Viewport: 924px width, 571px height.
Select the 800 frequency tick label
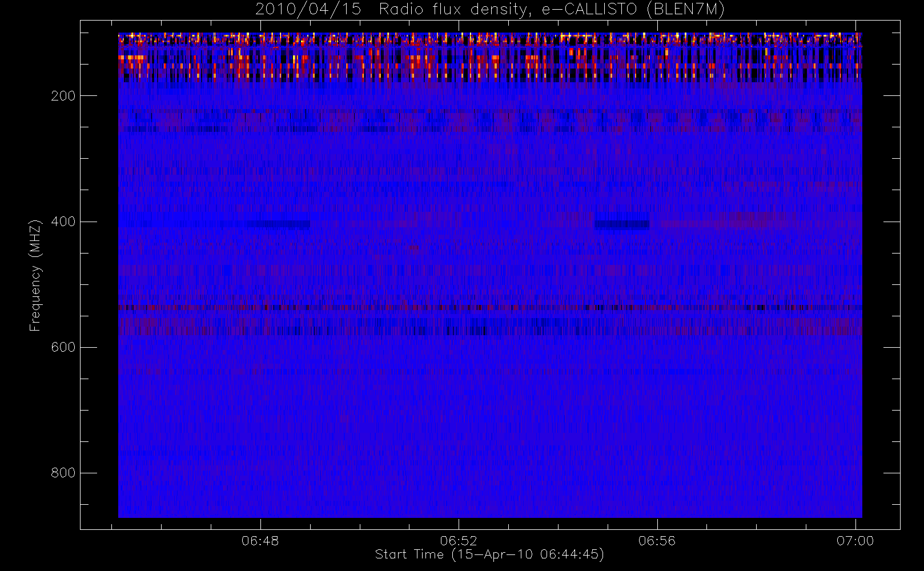pos(63,473)
